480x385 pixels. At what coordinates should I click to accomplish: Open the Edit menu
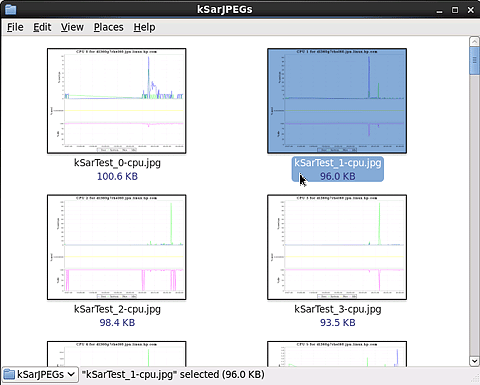42,27
